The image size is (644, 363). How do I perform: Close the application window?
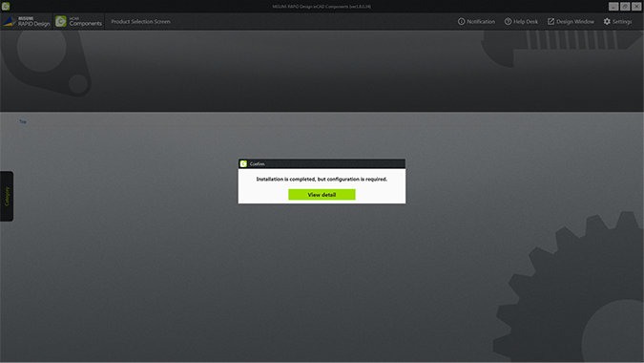[x=636, y=6]
